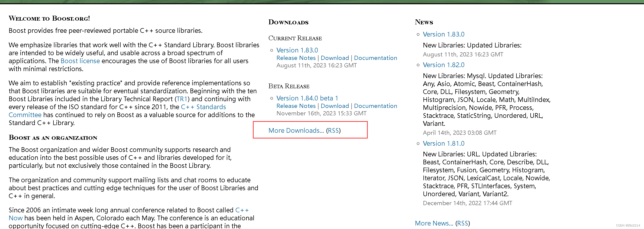Open Release Notes for Version 1.83.0
Viewport: 644px width, 229px height.
pyautogui.click(x=296, y=58)
